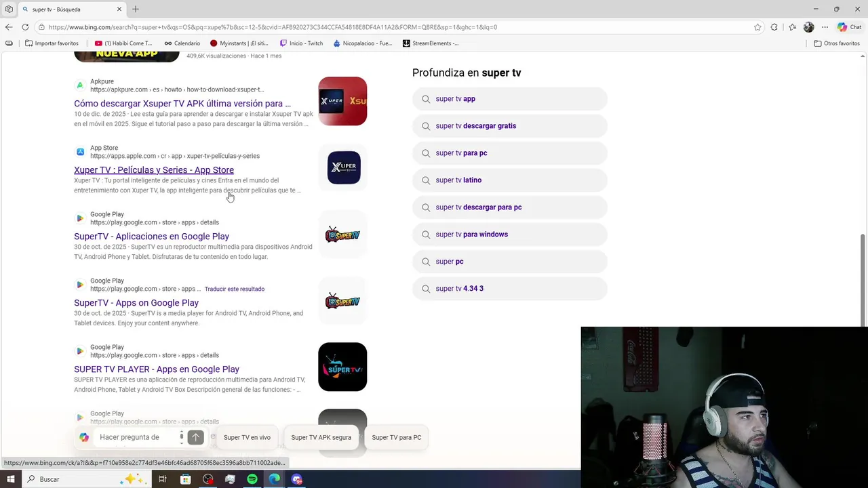Image resolution: width=868 pixels, height=488 pixels.
Task: Switch to Microsoft Edge on taskbar
Action: tap(275, 479)
